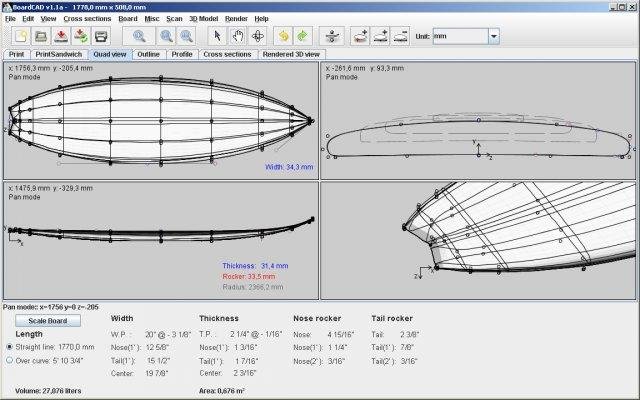
Task: Select the Quad view tab
Action: coord(110,54)
